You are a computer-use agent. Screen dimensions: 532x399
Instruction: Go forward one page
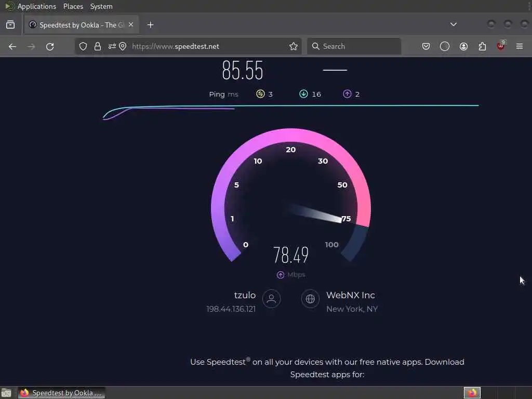point(31,46)
